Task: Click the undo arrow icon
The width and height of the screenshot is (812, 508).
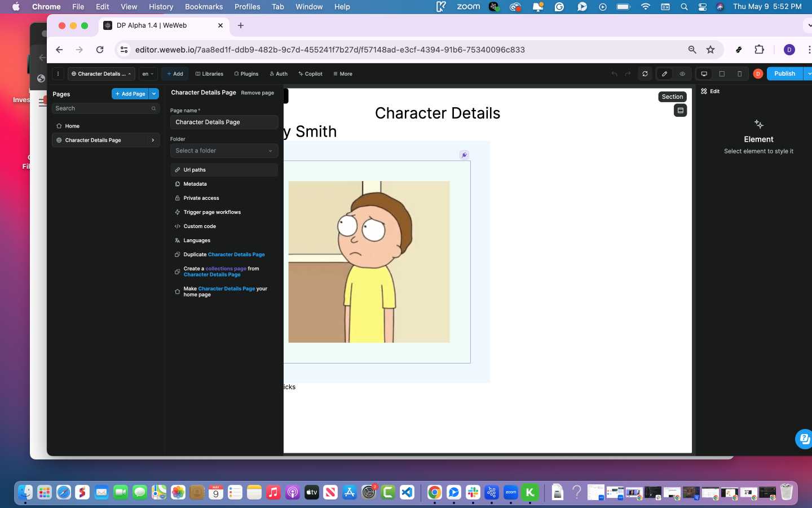Action: (614, 74)
